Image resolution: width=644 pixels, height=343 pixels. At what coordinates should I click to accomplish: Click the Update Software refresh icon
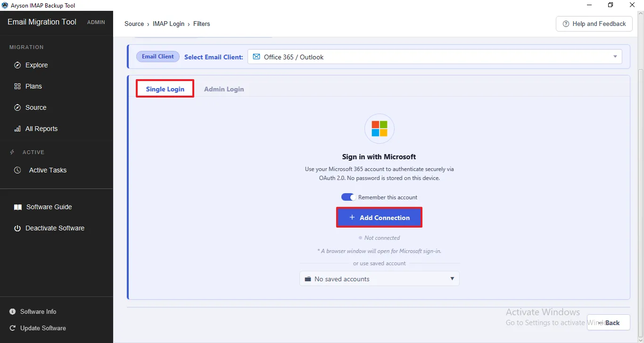13,328
